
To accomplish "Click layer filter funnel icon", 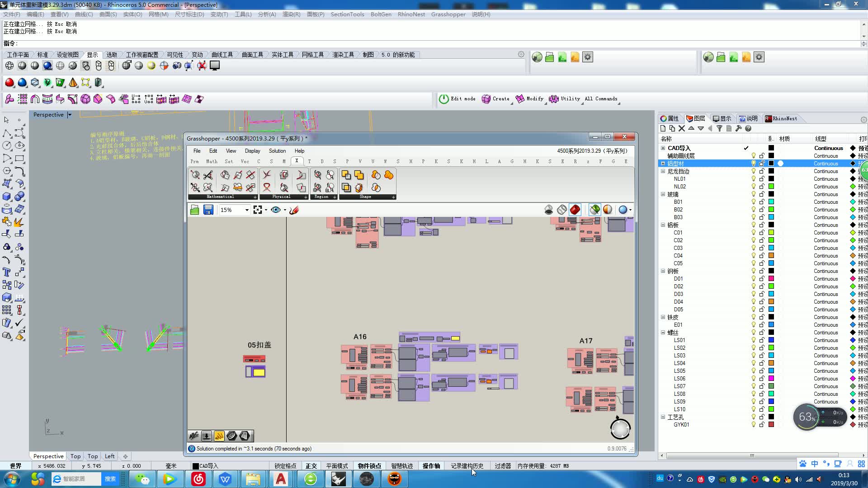I will click(x=719, y=128).
